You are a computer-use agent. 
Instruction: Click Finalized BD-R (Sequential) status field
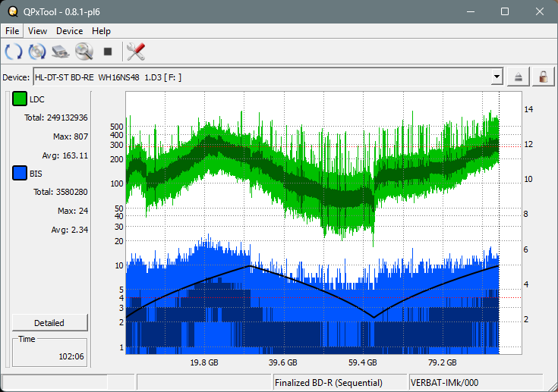coord(340,382)
